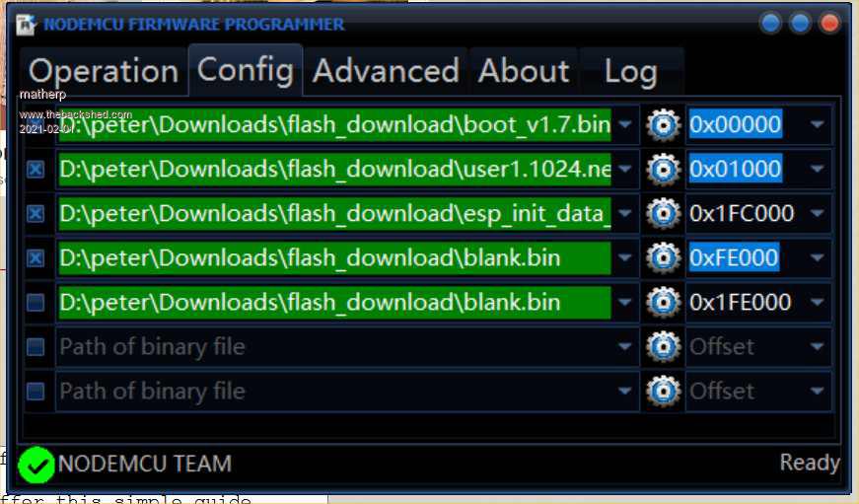The image size is (859, 504).
Task: Click the NODEMCU FIRMWARE PROGRAMMER title
Action: [194, 25]
